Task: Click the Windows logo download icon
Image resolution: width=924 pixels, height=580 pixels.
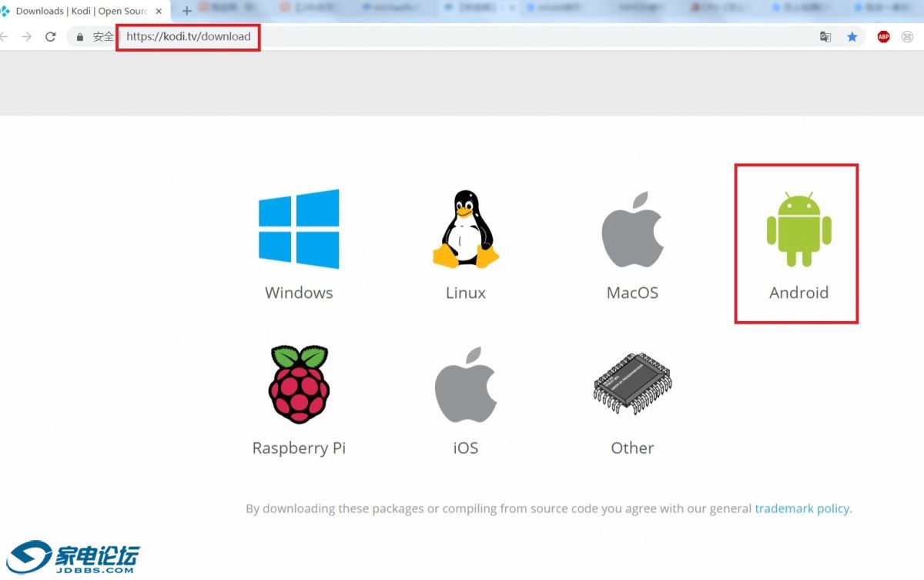Action: point(299,229)
